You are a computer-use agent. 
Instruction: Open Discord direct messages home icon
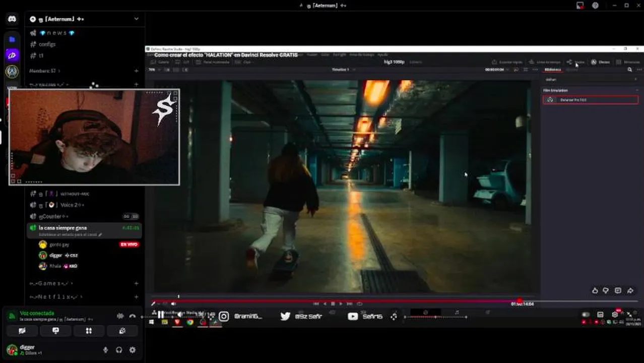[12, 19]
